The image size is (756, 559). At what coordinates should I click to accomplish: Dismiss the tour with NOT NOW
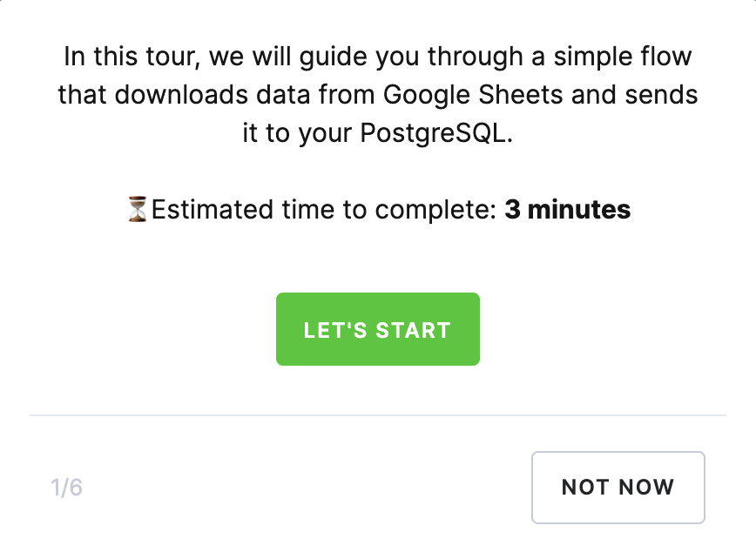[618, 488]
